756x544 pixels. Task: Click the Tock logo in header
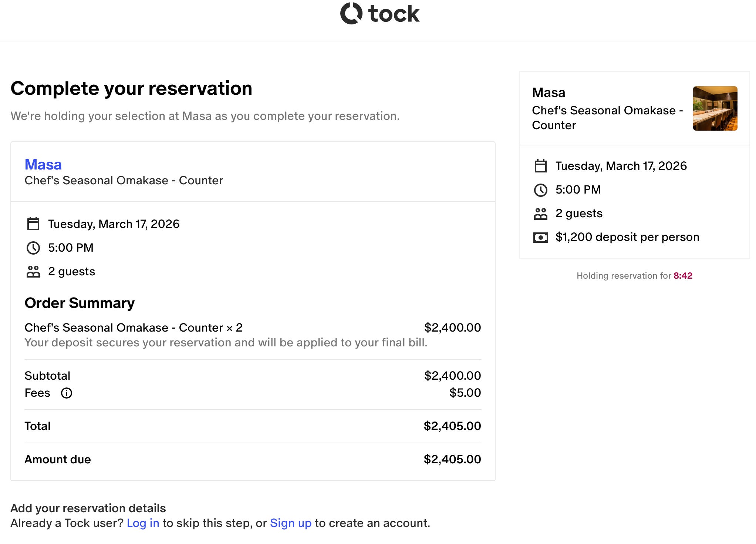pyautogui.click(x=379, y=14)
